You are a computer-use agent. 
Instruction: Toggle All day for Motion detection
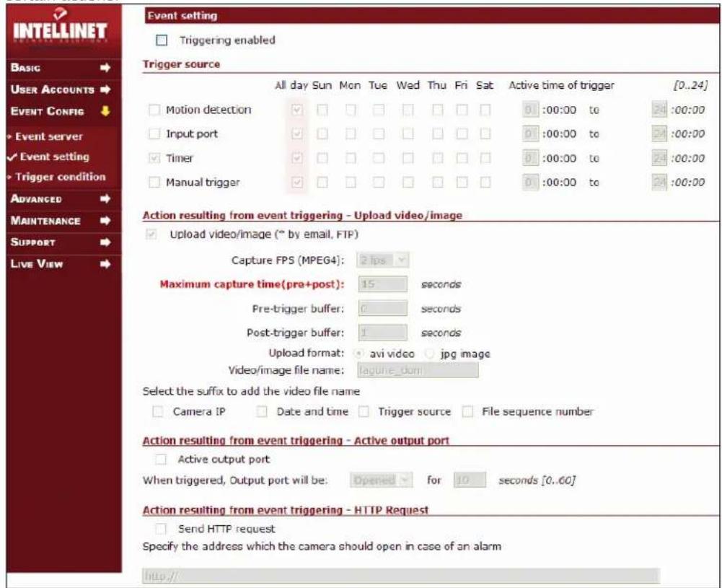coord(297,110)
